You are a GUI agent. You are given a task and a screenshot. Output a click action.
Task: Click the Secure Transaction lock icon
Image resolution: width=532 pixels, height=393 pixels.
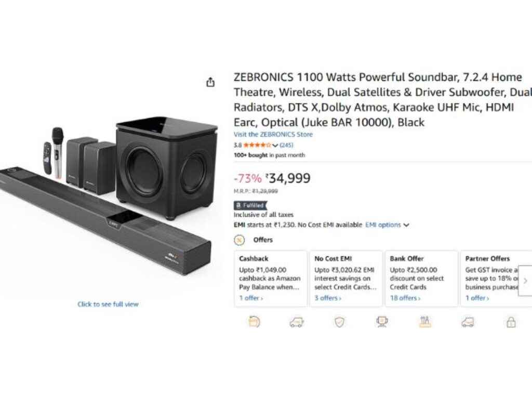(x=510, y=322)
